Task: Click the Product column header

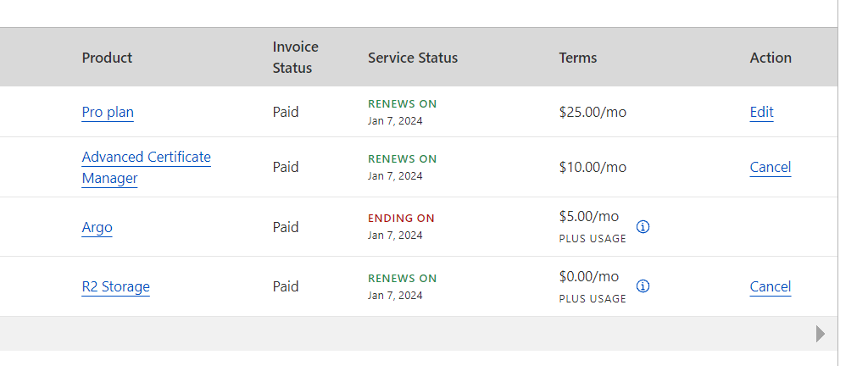Action: (107, 58)
